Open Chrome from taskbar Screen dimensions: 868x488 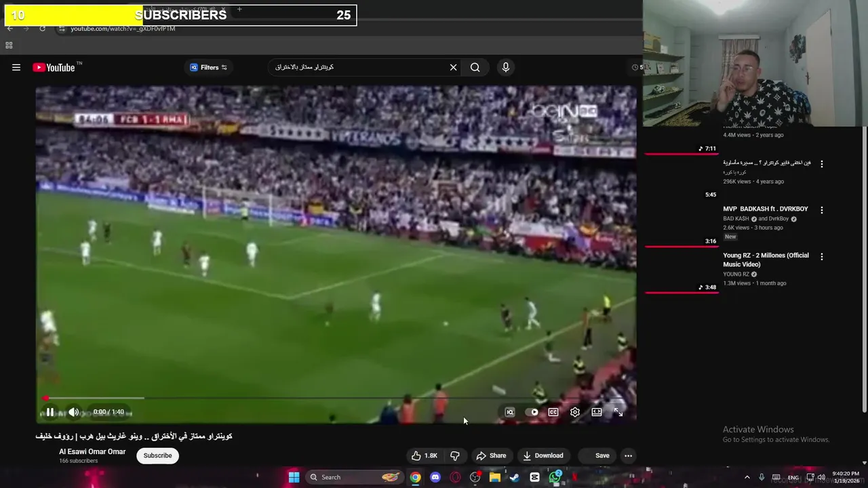point(415,477)
